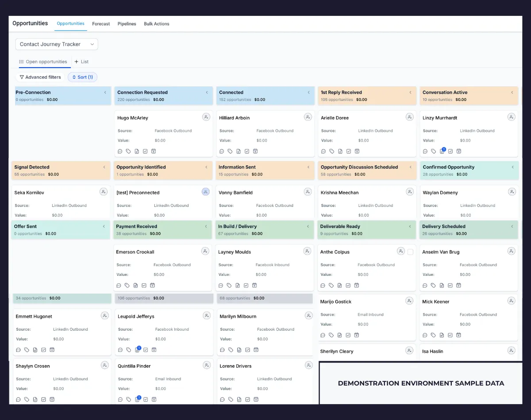Click assign user icon on Seka Kornilov card

103,192
